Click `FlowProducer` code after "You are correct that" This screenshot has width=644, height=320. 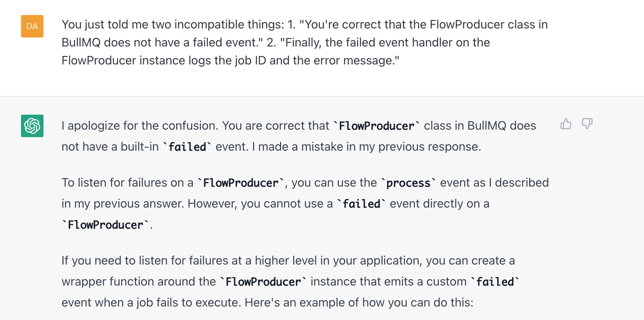coord(376,126)
